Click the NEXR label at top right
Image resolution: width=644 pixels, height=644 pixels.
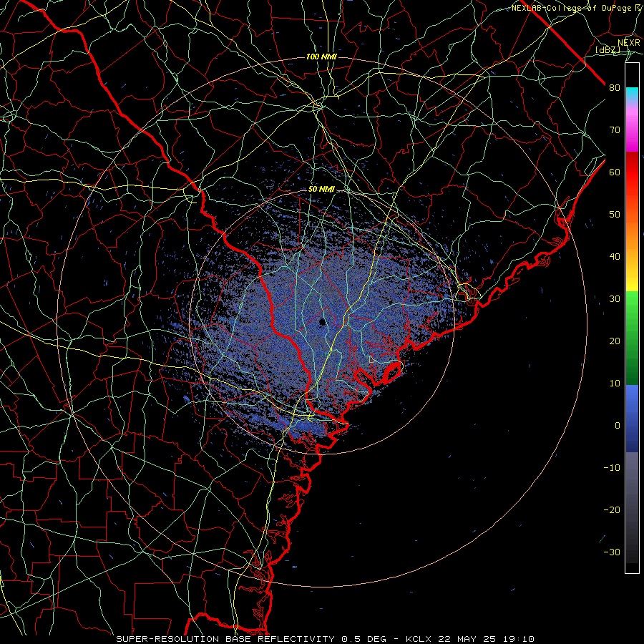(x=629, y=43)
